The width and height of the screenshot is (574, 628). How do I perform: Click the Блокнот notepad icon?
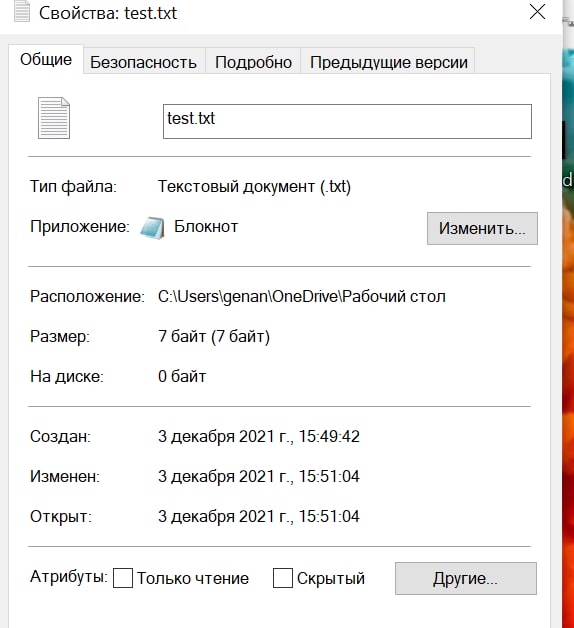point(152,228)
